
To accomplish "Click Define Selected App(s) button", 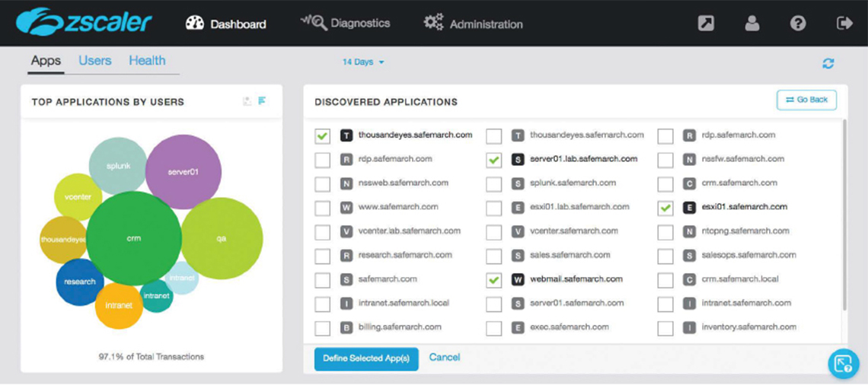I will click(x=366, y=358).
